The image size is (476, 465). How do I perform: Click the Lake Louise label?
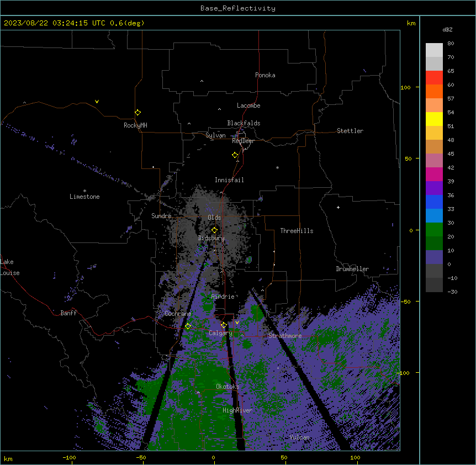[10, 267]
